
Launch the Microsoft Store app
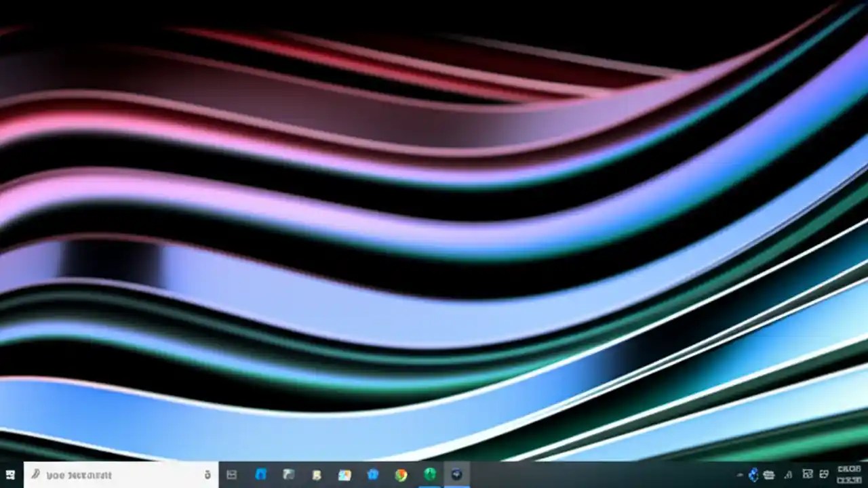tap(372, 475)
